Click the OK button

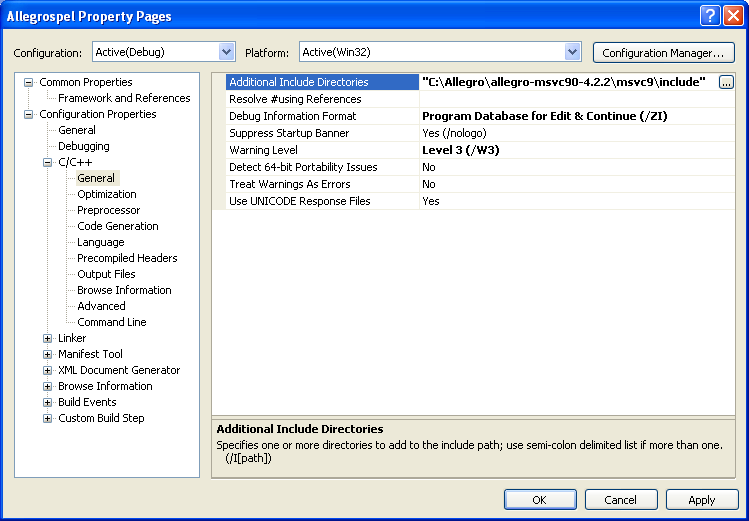[540, 500]
